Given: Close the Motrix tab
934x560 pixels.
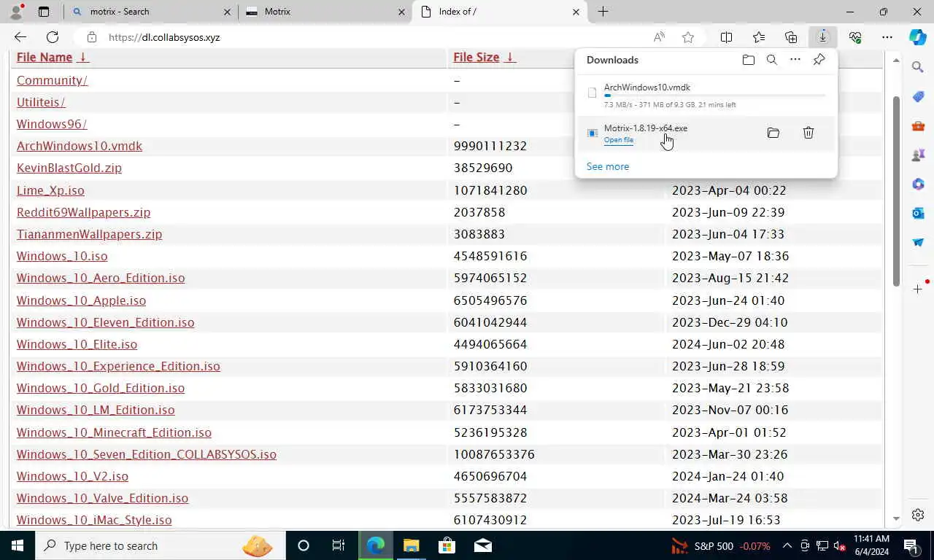Looking at the screenshot, I should [401, 12].
